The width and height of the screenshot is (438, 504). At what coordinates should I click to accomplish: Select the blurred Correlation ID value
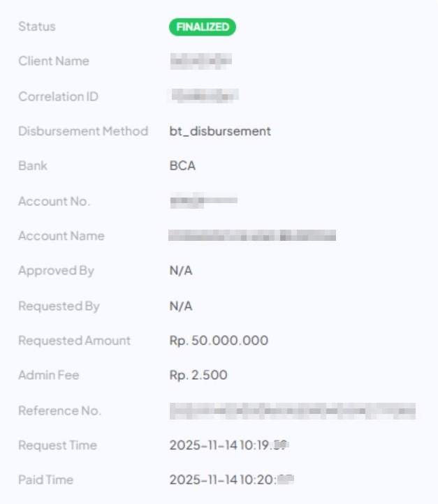click(x=204, y=96)
